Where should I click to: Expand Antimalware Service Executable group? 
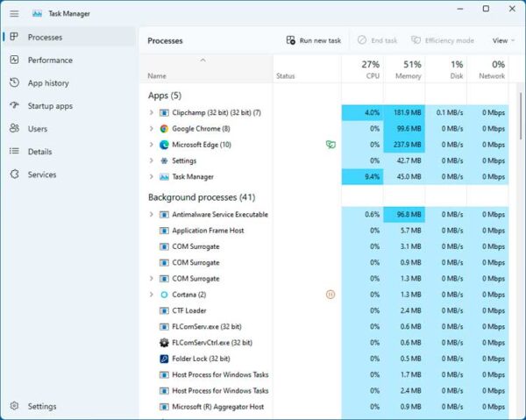pos(152,214)
